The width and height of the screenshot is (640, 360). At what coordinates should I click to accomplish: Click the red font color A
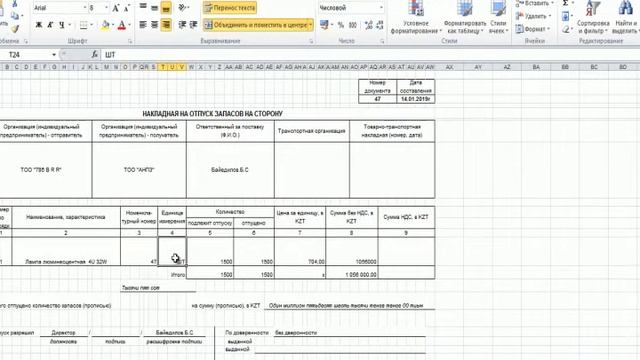click(121, 25)
